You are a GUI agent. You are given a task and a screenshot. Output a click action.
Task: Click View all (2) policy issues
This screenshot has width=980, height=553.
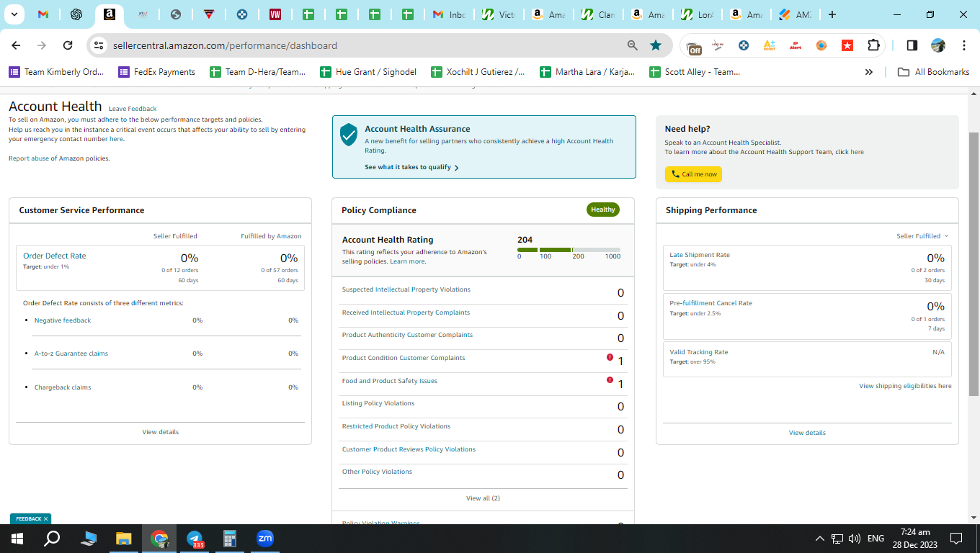click(x=483, y=498)
